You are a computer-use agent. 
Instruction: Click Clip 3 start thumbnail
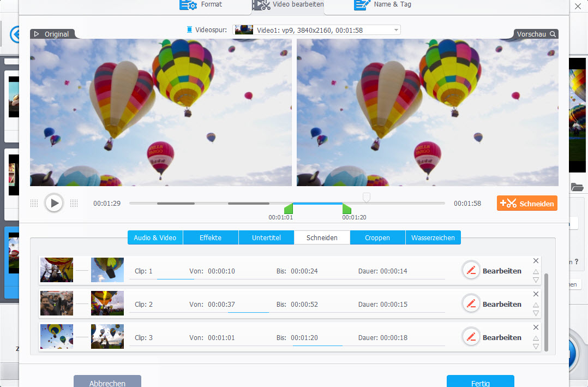[57, 337]
